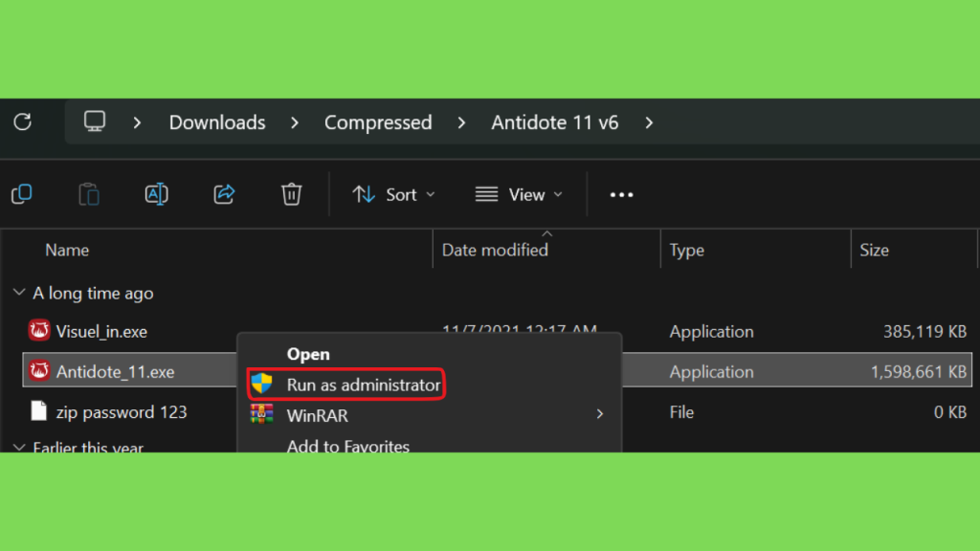Go to Compressed folder in breadcrumb

[378, 122]
